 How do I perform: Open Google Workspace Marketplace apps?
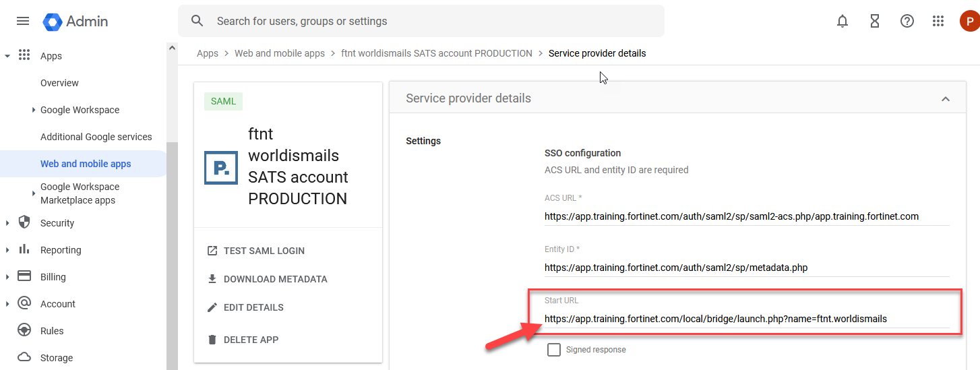(x=80, y=193)
